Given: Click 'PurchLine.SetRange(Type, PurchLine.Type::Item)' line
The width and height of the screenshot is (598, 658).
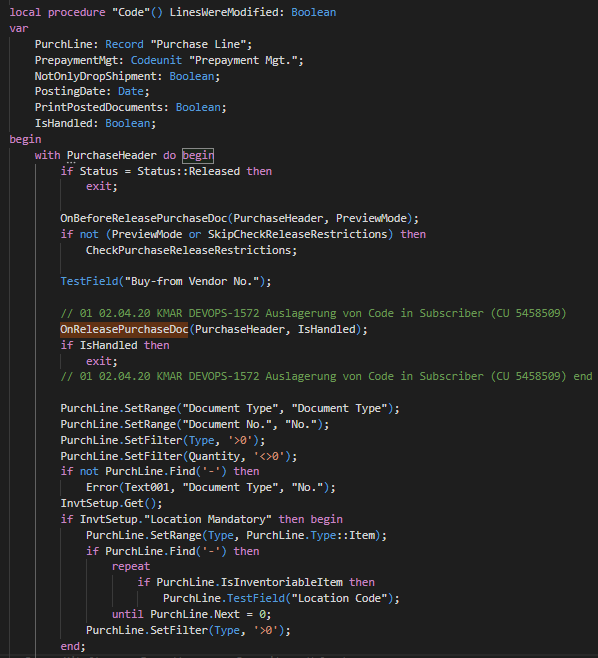Looking at the screenshot, I should point(236,535).
